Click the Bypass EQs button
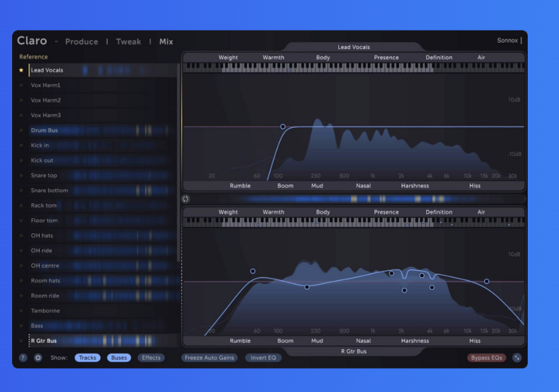 point(486,358)
